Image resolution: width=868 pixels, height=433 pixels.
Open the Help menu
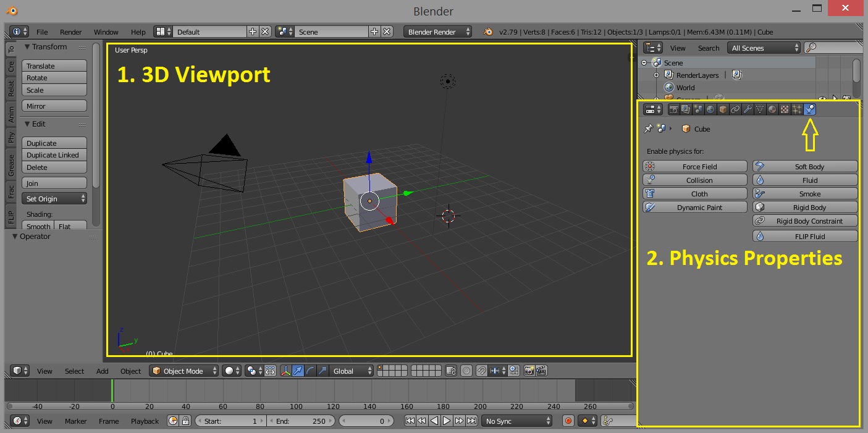point(138,32)
